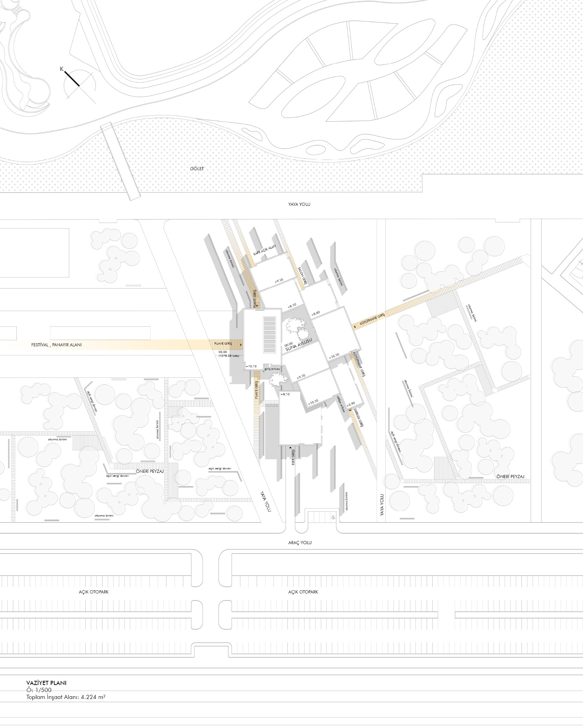The height and width of the screenshot is (728, 583).
Task: Click the north arrow compass marked K
Action: (79, 84)
